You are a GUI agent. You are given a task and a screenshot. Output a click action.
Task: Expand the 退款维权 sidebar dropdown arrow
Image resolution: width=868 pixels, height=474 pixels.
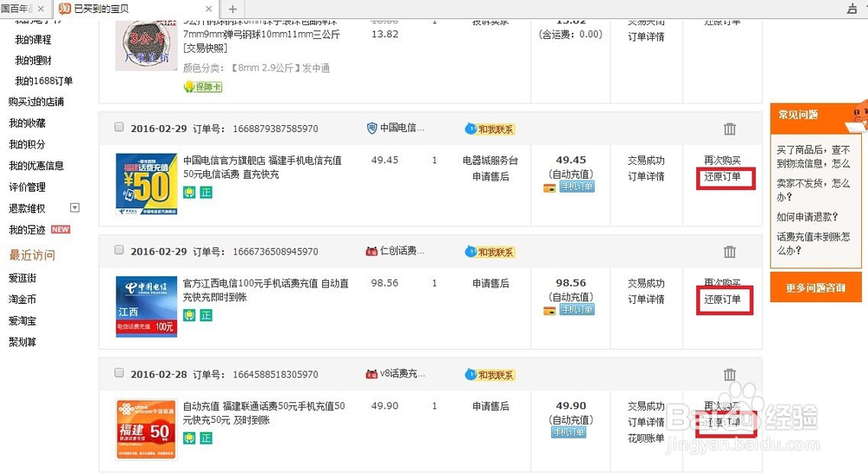[75, 207]
